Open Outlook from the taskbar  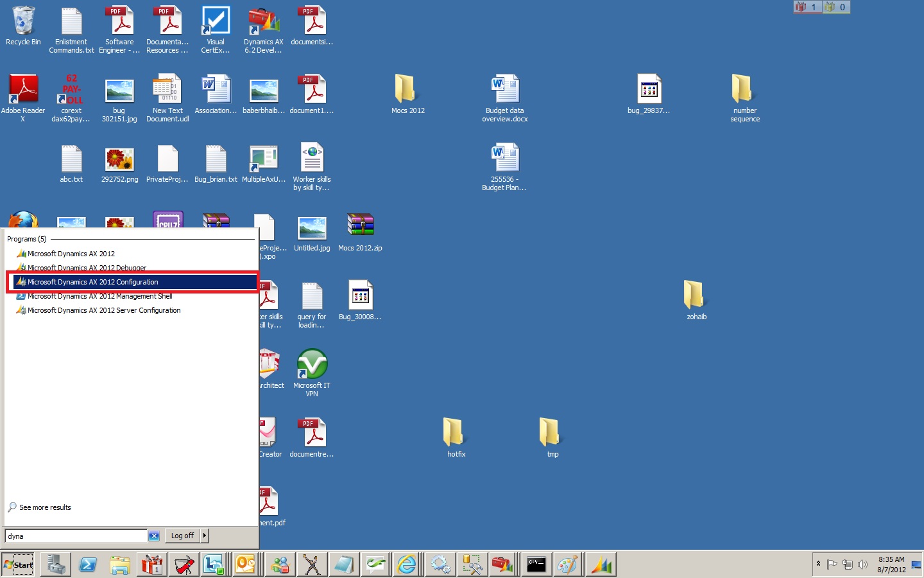(246, 565)
